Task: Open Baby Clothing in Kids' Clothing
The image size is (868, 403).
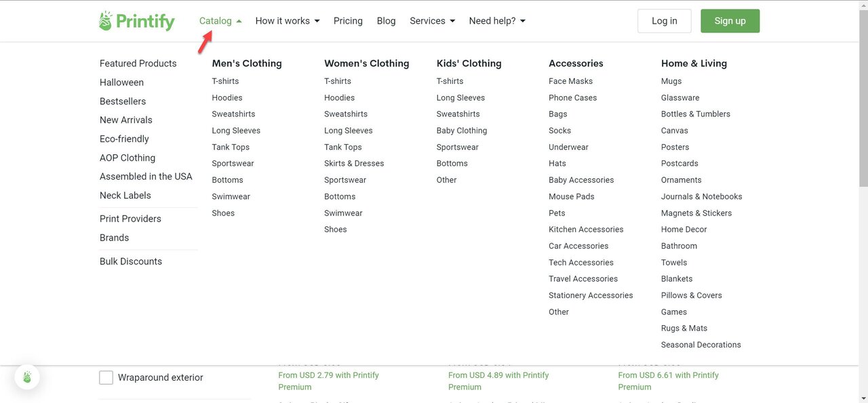Action: pos(462,131)
